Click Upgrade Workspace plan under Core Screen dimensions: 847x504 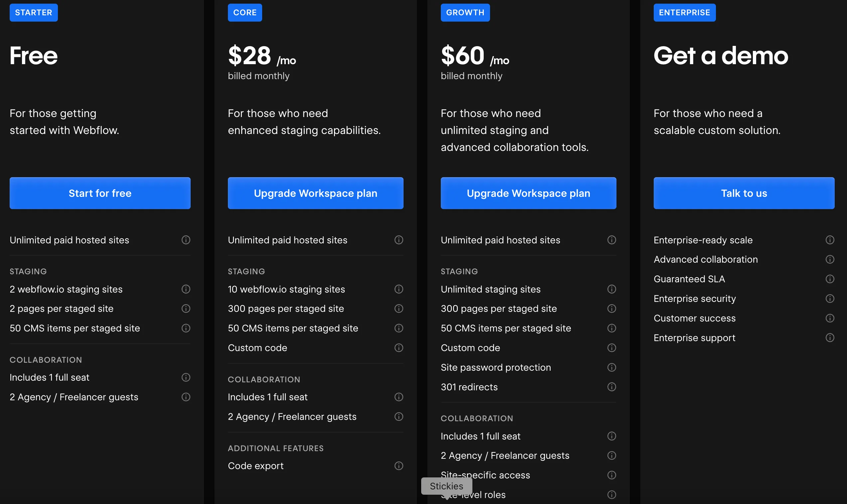point(315,193)
